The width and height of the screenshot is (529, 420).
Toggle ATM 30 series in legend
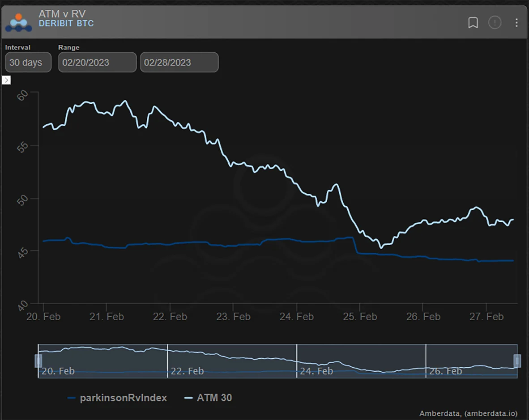(x=208, y=398)
